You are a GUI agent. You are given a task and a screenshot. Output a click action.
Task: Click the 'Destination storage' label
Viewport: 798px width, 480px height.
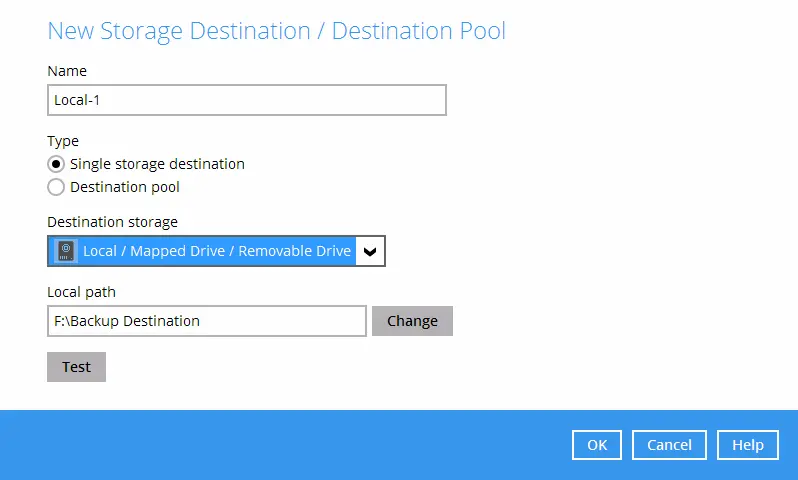[x=112, y=222]
